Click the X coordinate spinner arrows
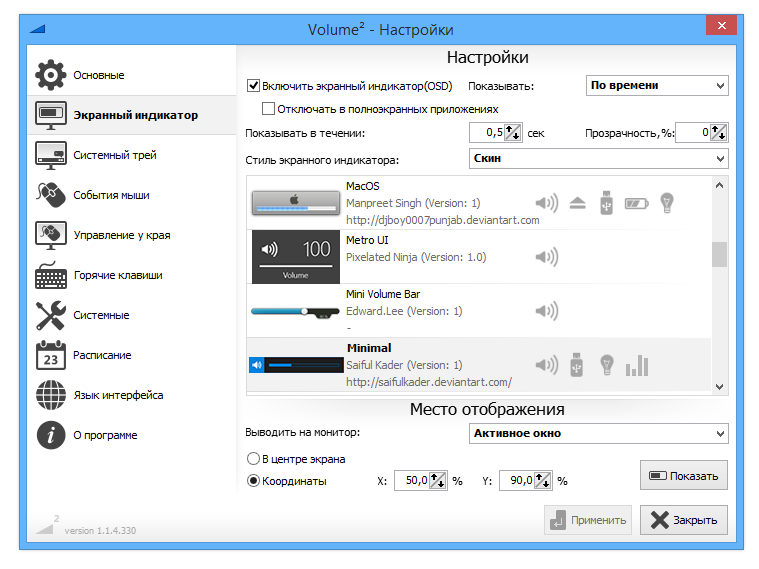The image size is (759, 569). click(x=438, y=480)
